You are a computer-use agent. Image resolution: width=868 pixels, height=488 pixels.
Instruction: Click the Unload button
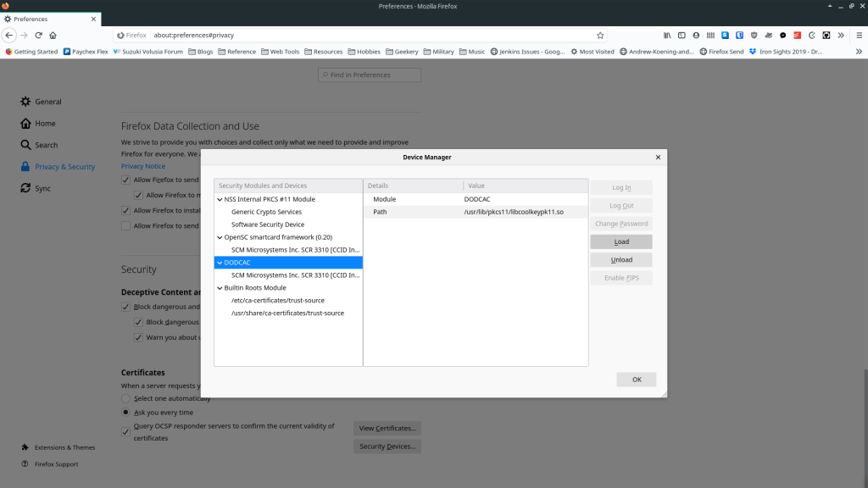(621, 260)
